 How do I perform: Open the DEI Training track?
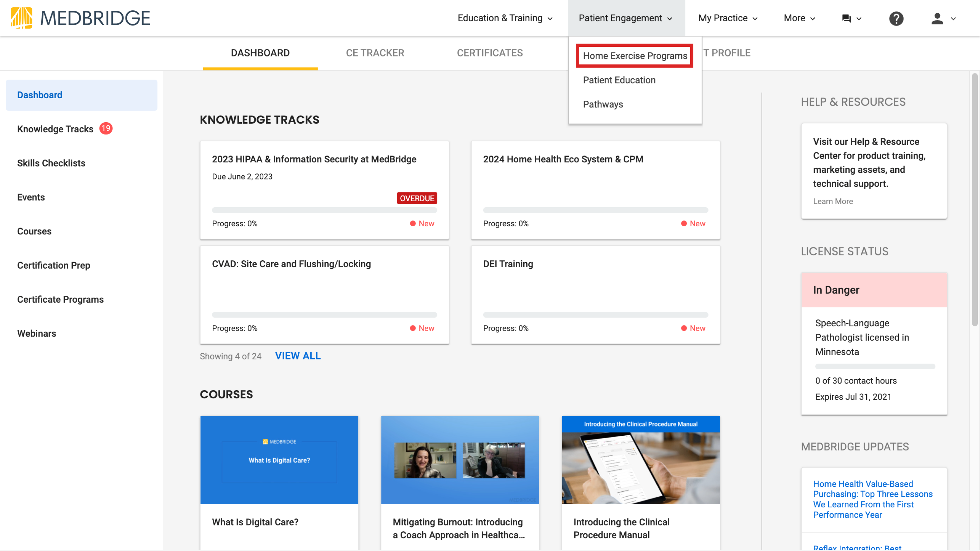pos(595,295)
